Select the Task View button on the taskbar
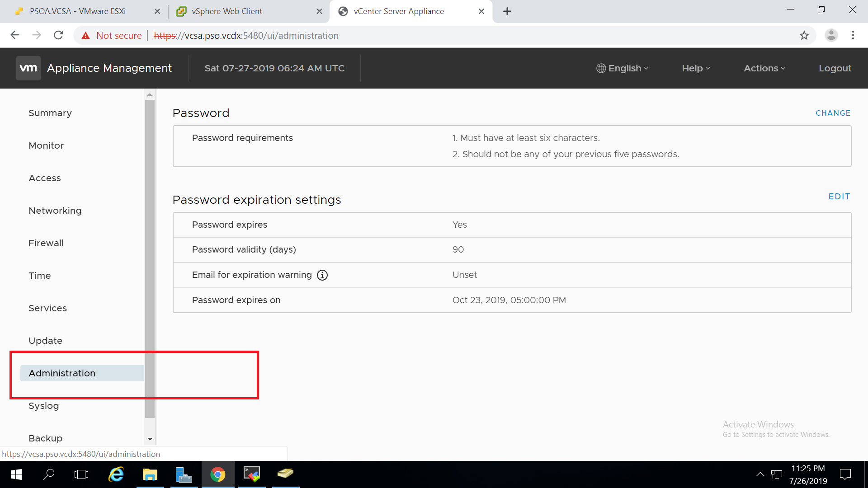The width and height of the screenshot is (868, 488). coord(81,474)
